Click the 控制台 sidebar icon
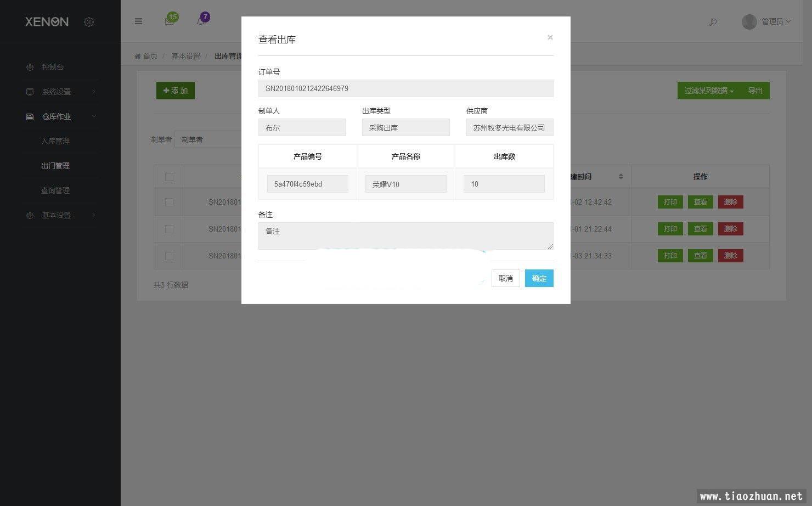 30,67
